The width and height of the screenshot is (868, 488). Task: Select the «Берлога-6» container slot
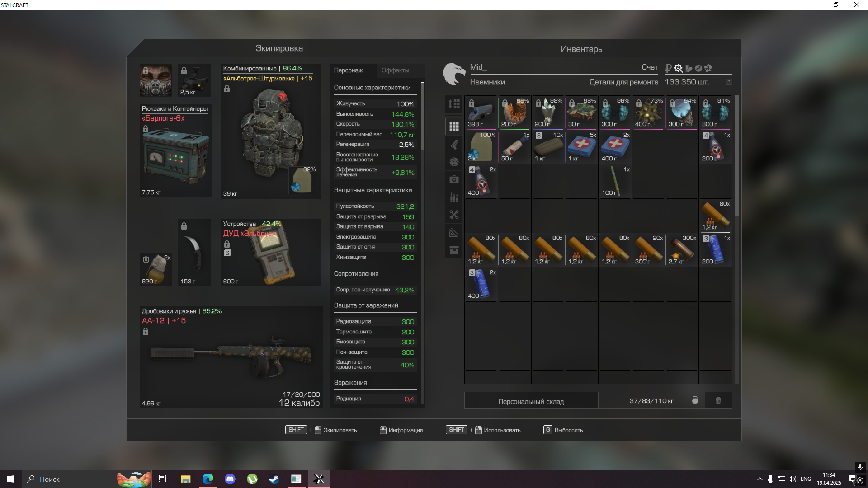pos(176,150)
